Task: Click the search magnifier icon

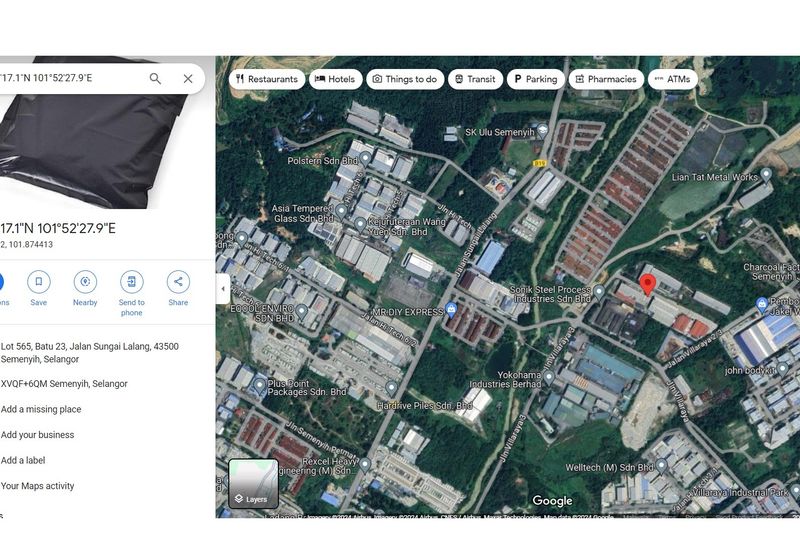Action: coord(155,79)
